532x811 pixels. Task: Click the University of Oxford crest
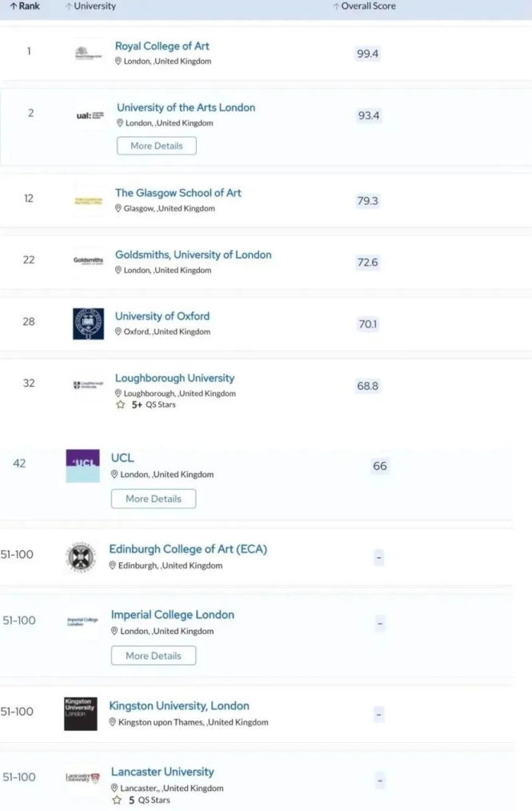coord(88,323)
